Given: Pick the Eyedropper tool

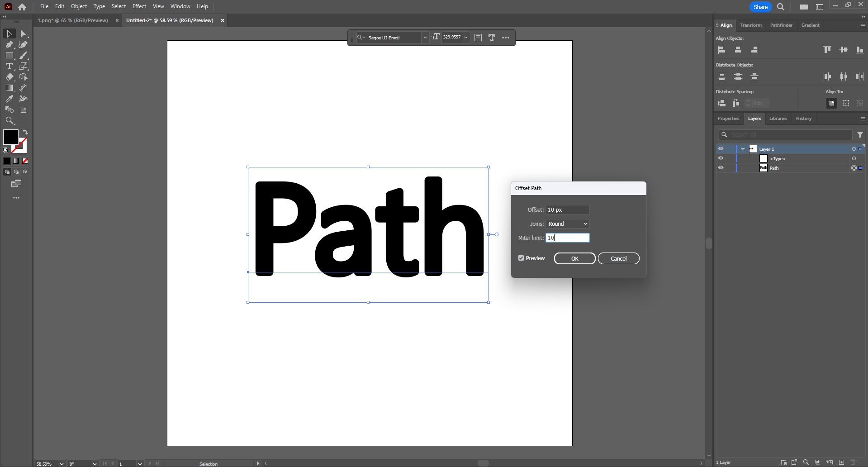Looking at the screenshot, I should 9,99.
